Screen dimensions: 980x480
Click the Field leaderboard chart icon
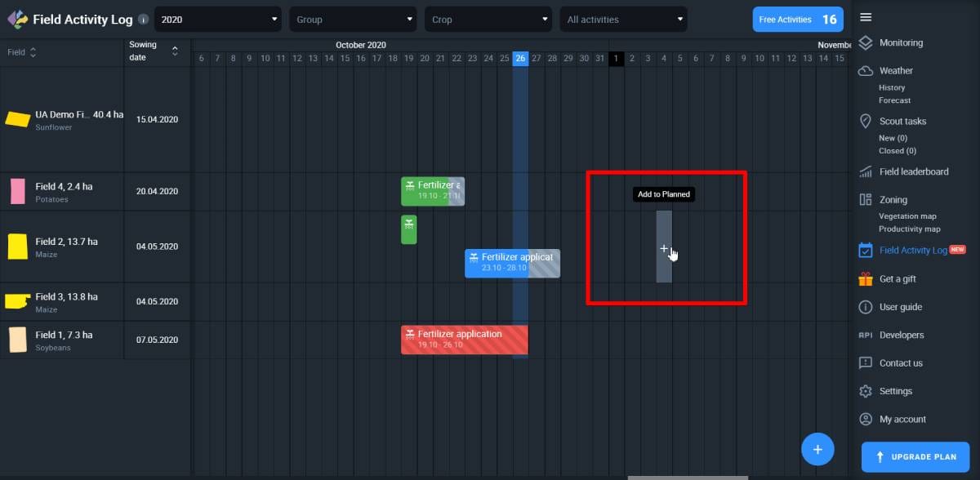(866, 172)
